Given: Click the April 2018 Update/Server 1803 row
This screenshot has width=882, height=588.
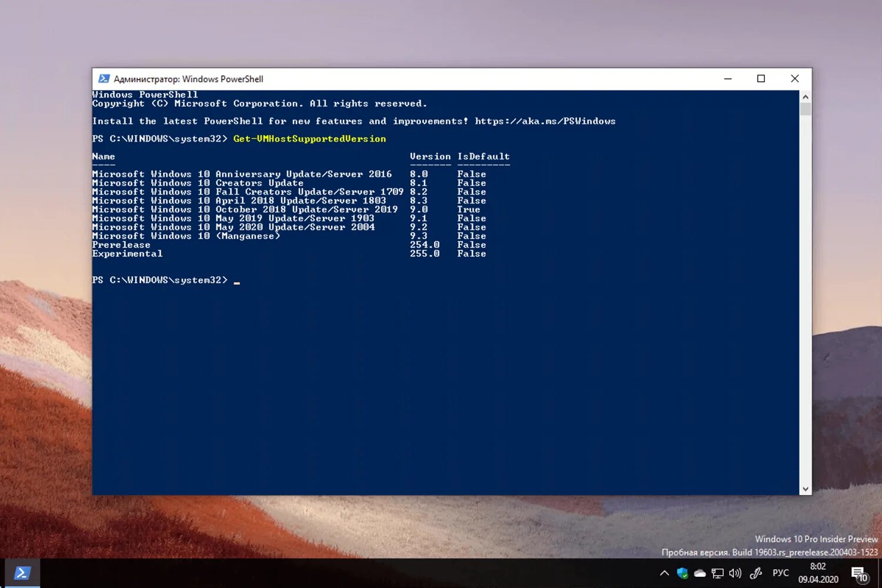Looking at the screenshot, I should point(289,201).
